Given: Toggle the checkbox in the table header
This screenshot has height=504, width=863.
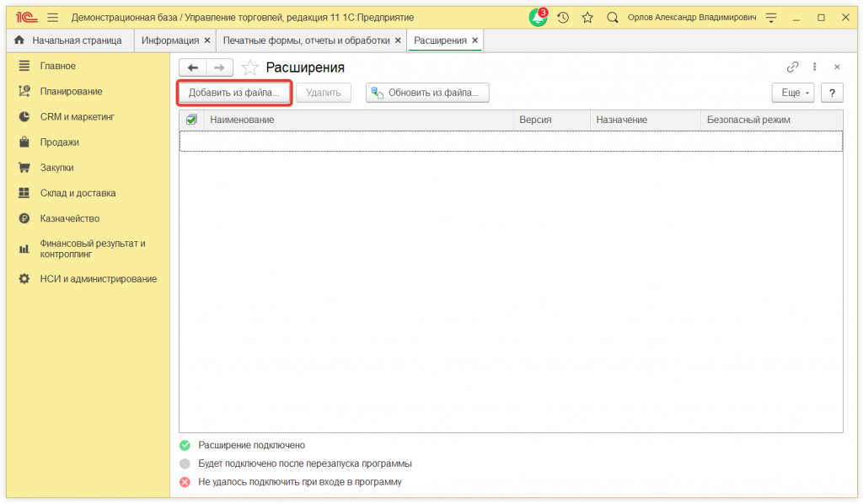Looking at the screenshot, I should tap(191, 120).
